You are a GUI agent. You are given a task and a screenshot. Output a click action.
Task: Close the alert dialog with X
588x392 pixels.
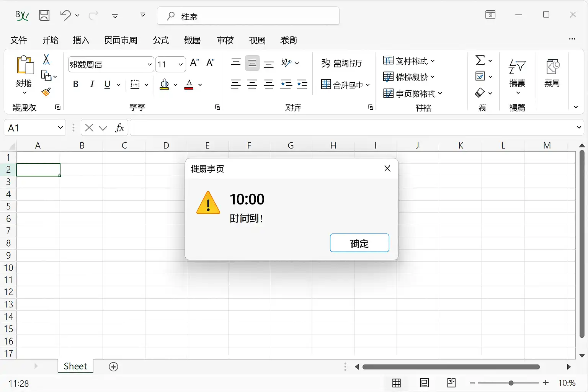click(387, 169)
